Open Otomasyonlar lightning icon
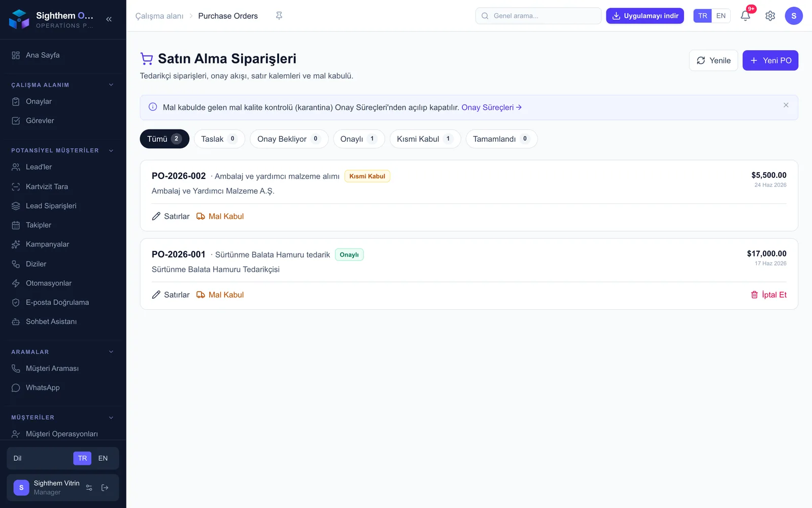 (16, 283)
